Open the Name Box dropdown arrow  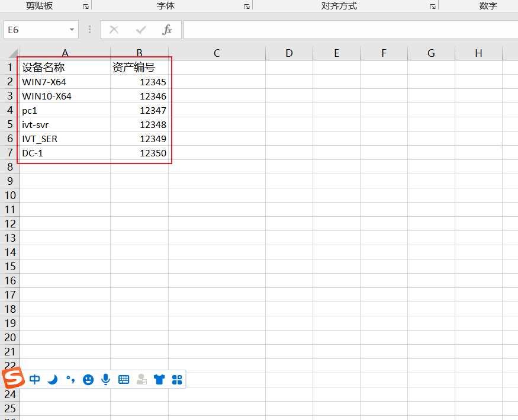point(72,30)
